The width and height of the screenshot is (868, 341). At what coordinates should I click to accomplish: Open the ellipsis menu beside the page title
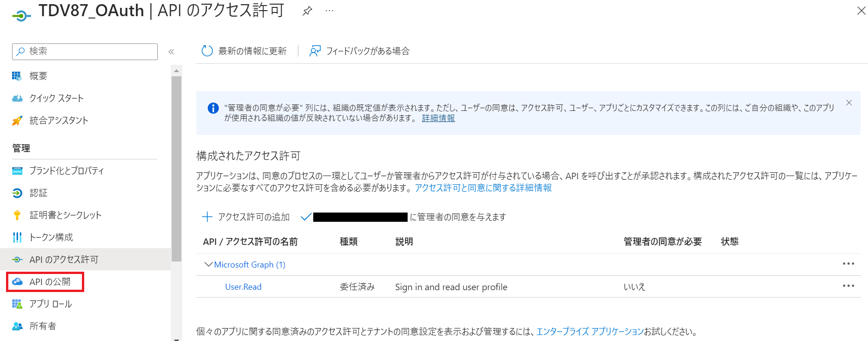329,11
